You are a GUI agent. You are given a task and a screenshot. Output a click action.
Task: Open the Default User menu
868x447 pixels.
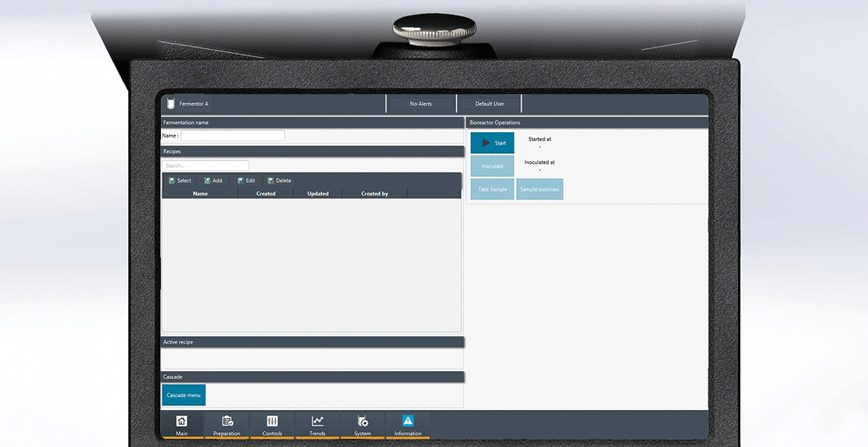[490, 104]
